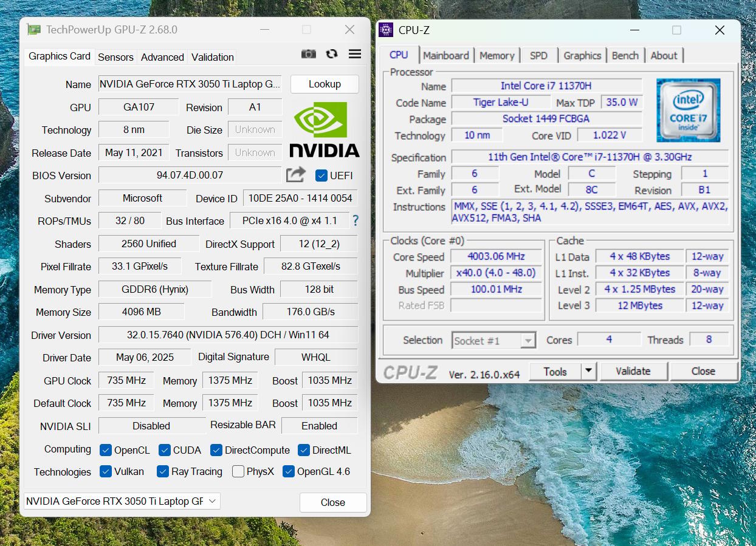The image size is (756, 546).
Task: Open the Memory tab in CPU-Z
Action: point(497,55)
